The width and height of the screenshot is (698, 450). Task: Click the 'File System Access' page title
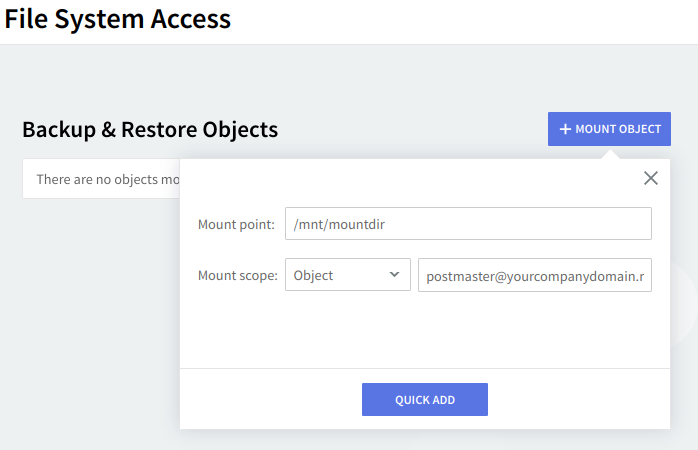click(x=117, y=18)
